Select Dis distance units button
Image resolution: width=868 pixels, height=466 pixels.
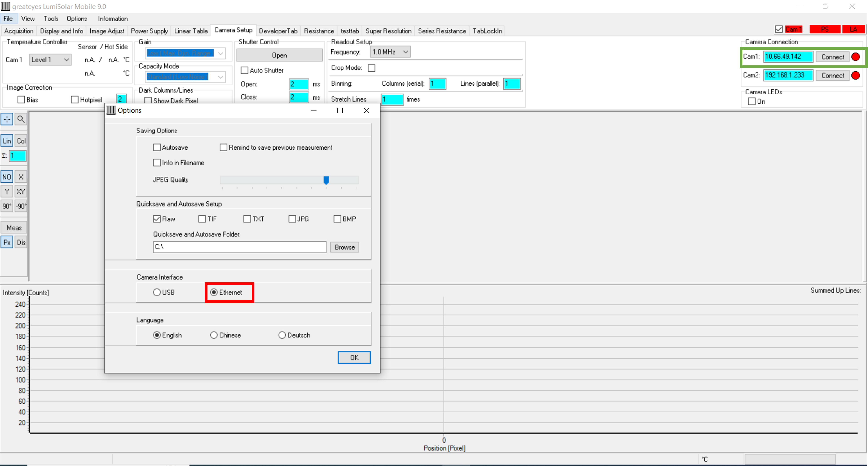(21, 242)
